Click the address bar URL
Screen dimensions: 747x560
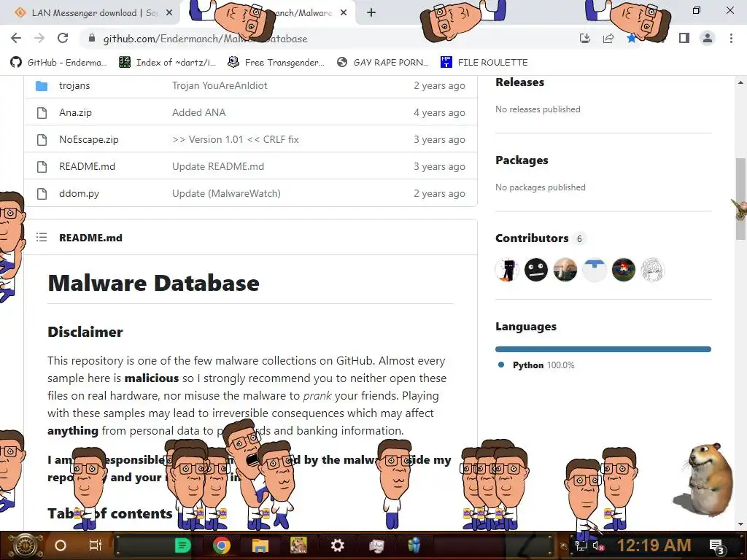pos(205,39)
